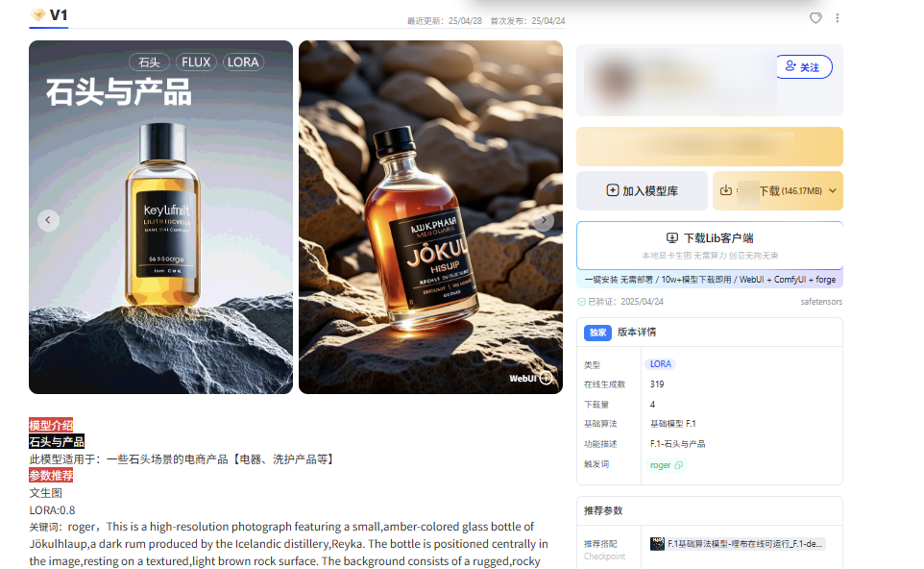Click the 独家 exclusive badge
Screen dimensions: 924x569
point(597,333)
